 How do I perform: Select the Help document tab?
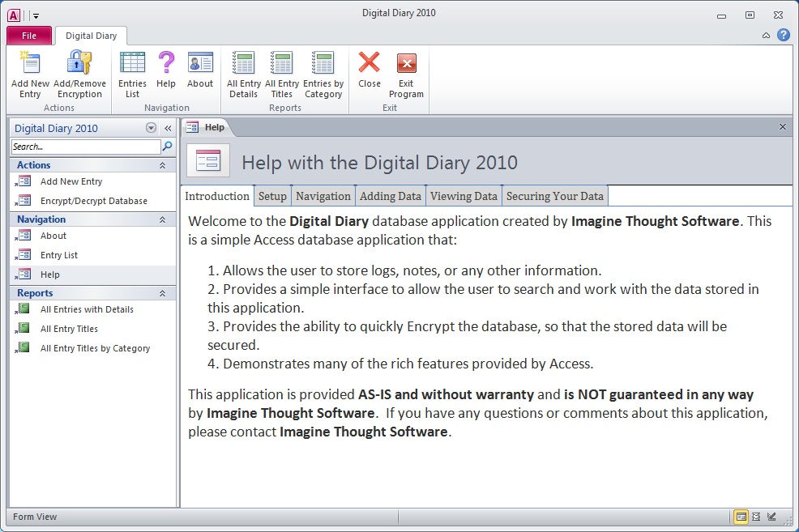207,127
